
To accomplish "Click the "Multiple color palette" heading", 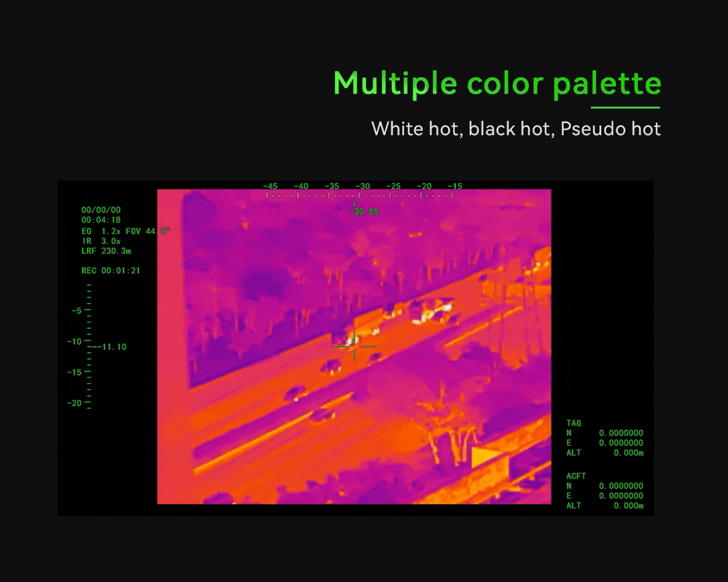I will pos(497,83).
